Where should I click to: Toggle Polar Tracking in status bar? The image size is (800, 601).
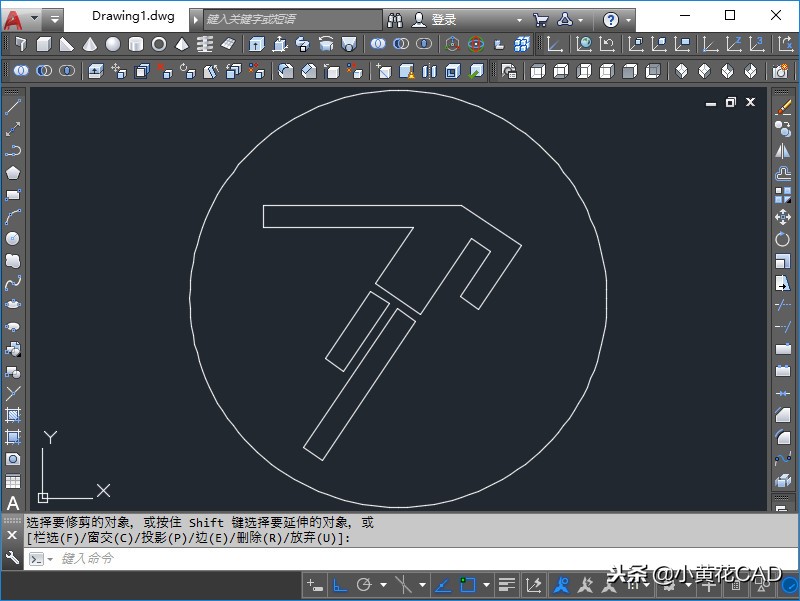[365, 584]
